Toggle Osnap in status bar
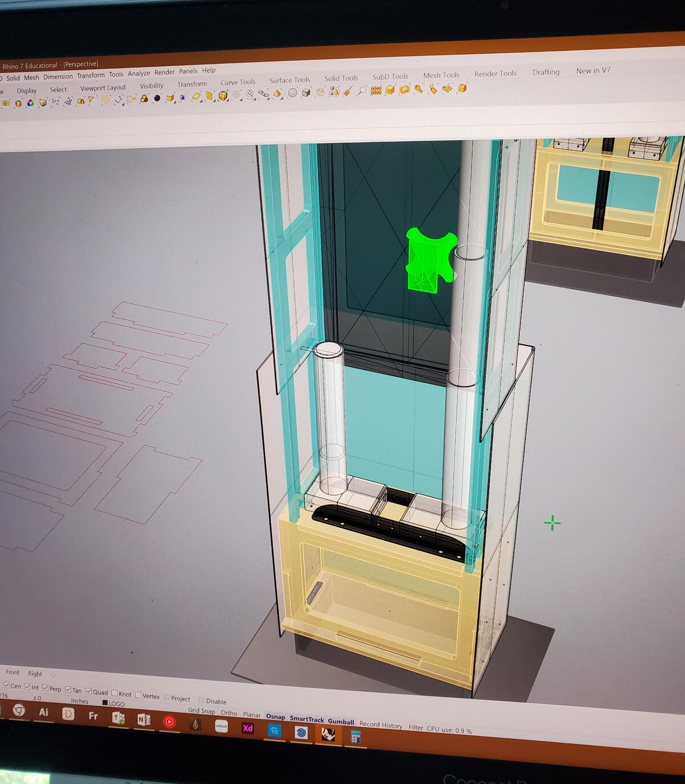685x784 pixels. tap(275, 717)
